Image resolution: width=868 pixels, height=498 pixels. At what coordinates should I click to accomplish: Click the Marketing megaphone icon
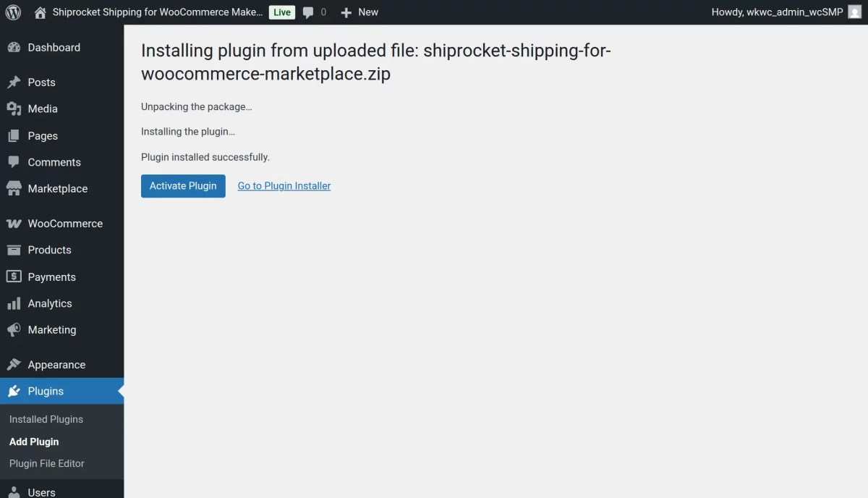[14, 330]
